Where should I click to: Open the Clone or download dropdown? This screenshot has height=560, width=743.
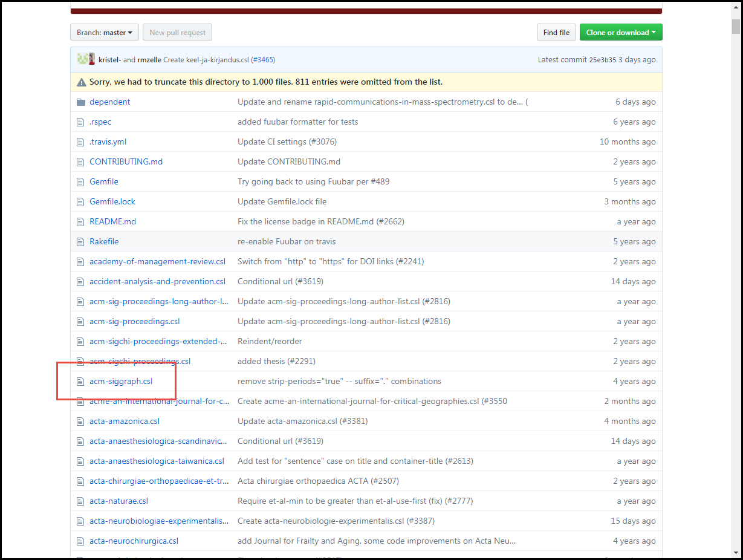[621, 33]
